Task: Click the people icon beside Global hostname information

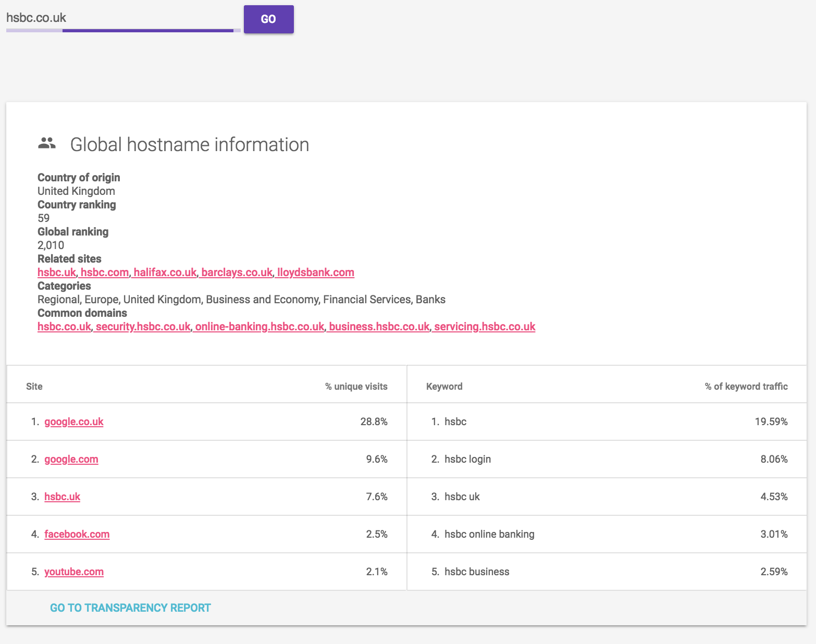Action: [x=47, y=143]
